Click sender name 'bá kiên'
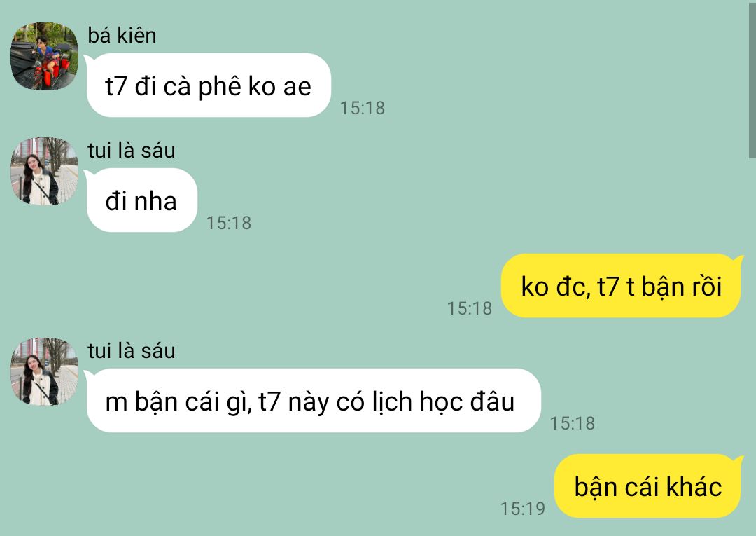This screenshot has width=756, height=536. coord(122,36)
